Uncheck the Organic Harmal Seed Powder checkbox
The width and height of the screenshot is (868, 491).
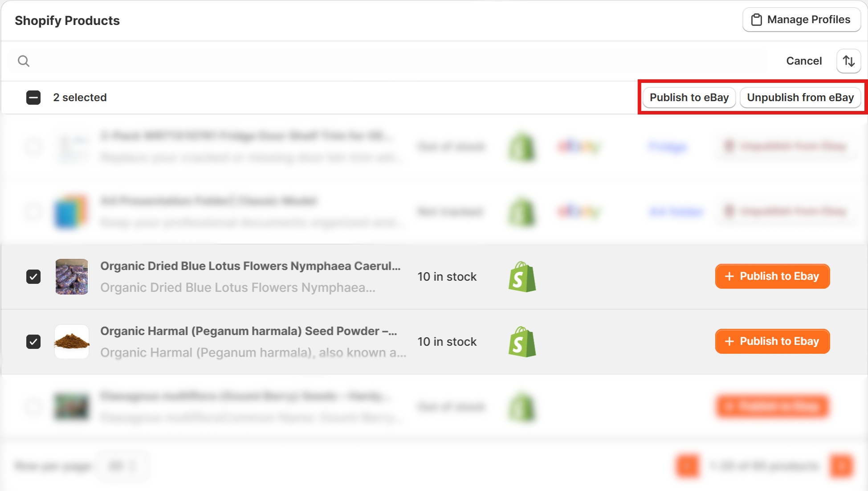[x=33, y=342]
